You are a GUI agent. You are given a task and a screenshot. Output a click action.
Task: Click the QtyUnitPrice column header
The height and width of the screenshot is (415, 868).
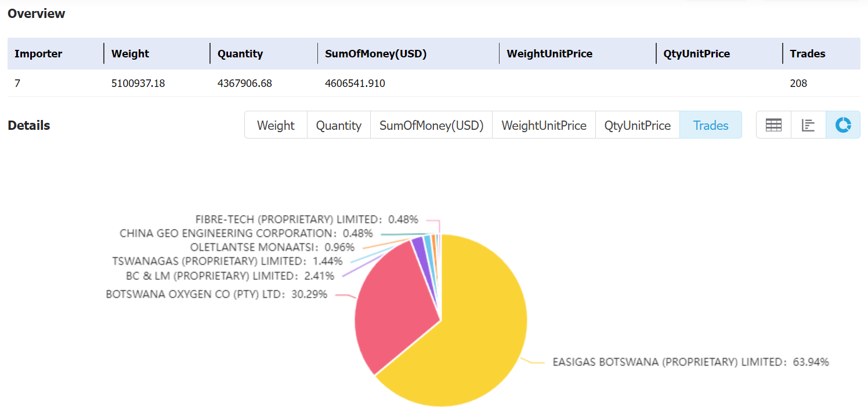[696, 54]
